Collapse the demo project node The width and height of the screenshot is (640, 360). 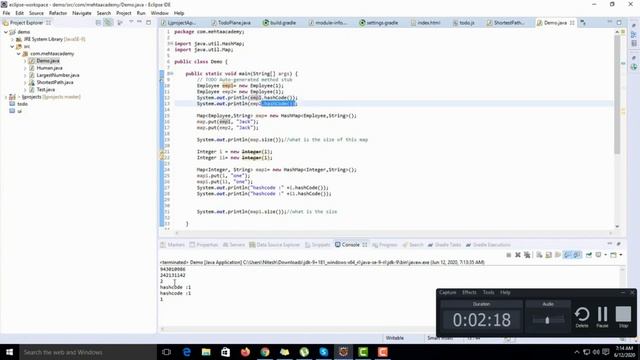pos(6,32)
